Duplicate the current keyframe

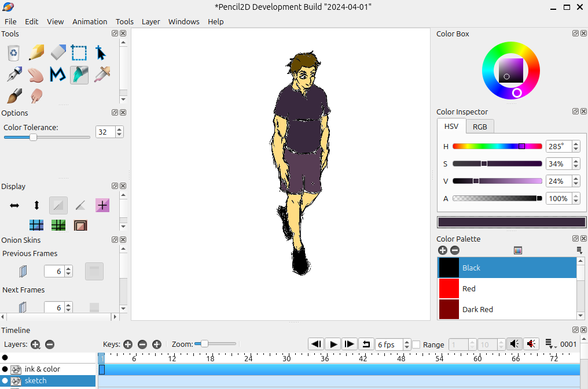tap(157, 344)
